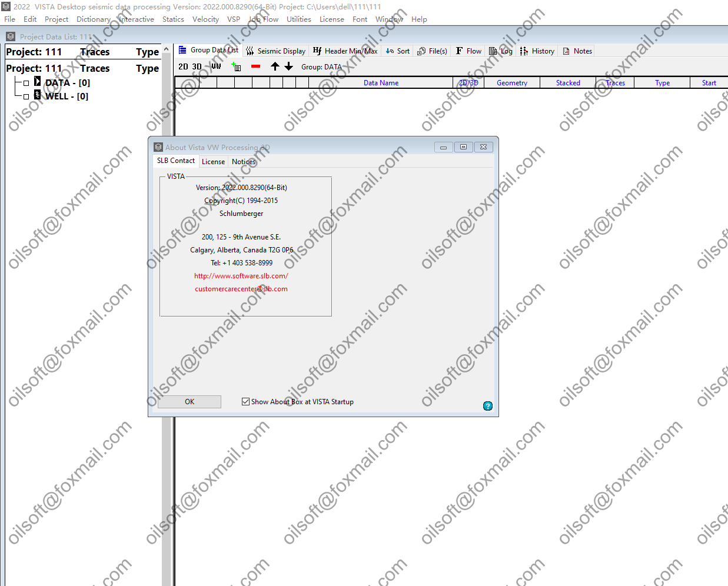Switch to the Notes tab
The height and width of the screenshot is (586, 728).
point(577,51)
